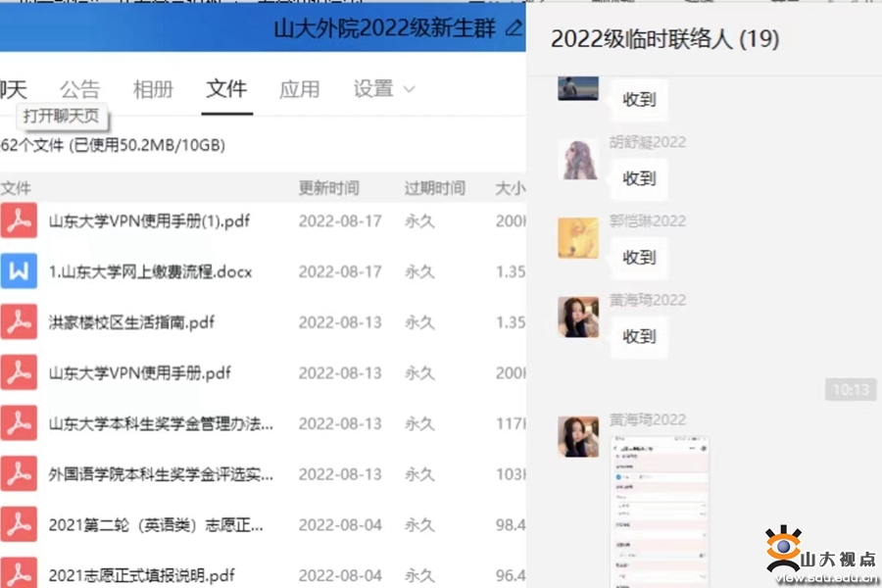Select the 文件 tab
The width and height of the screenshot is (882, 588).
pyautogui.click(x=226, y=89)
